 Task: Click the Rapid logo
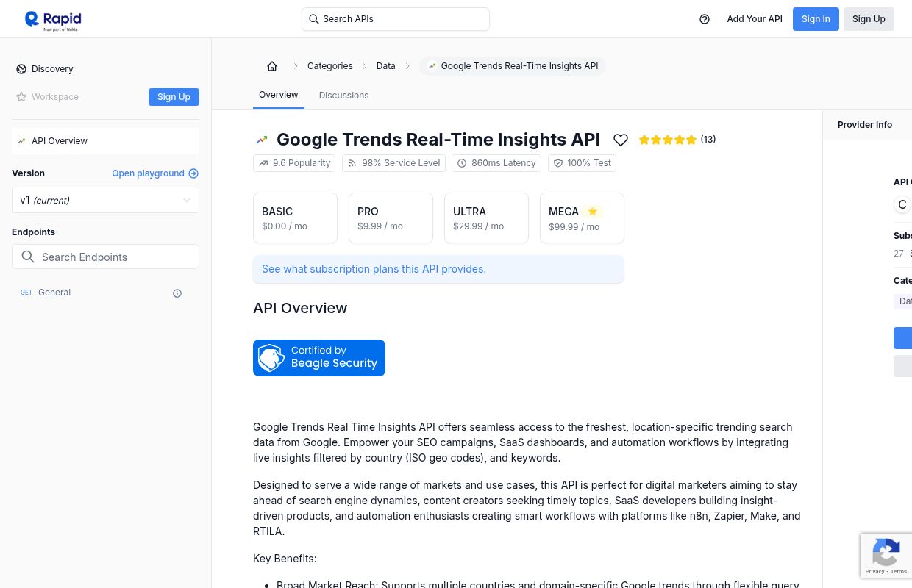(52, 21)
